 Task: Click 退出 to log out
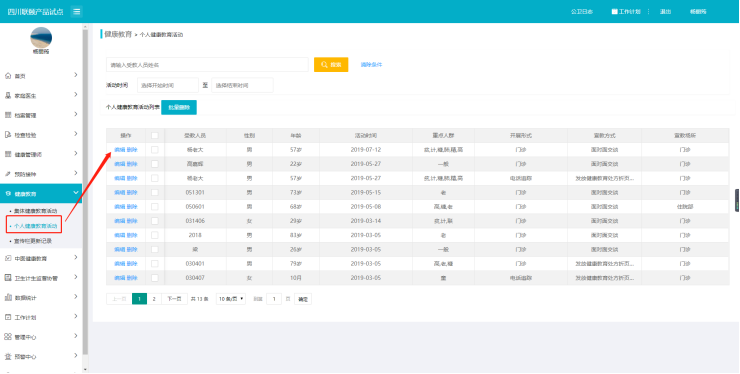tap(665, 11)
